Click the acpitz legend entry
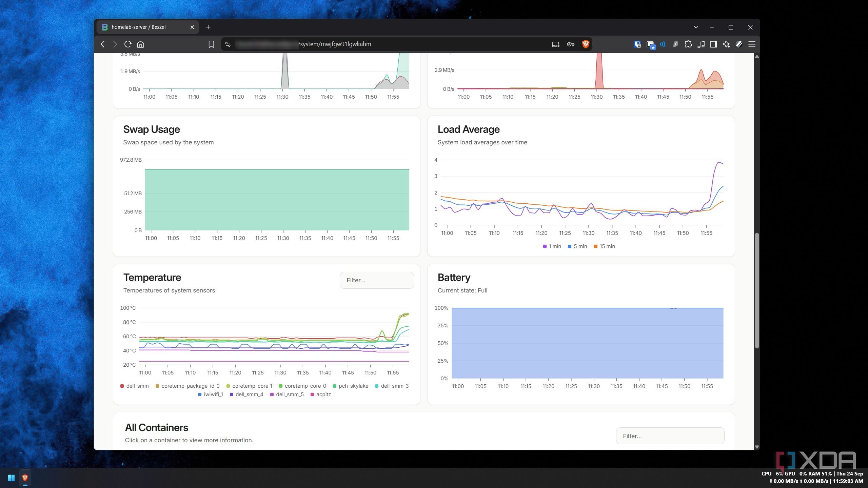This screenshot has width=868, height=488. tap(321, 394)
